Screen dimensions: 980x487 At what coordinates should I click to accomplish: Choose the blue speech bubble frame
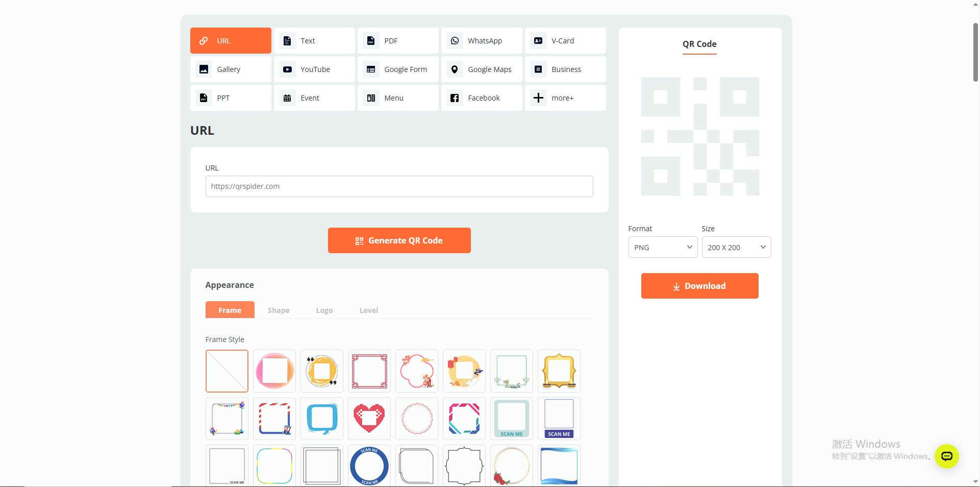322,419
